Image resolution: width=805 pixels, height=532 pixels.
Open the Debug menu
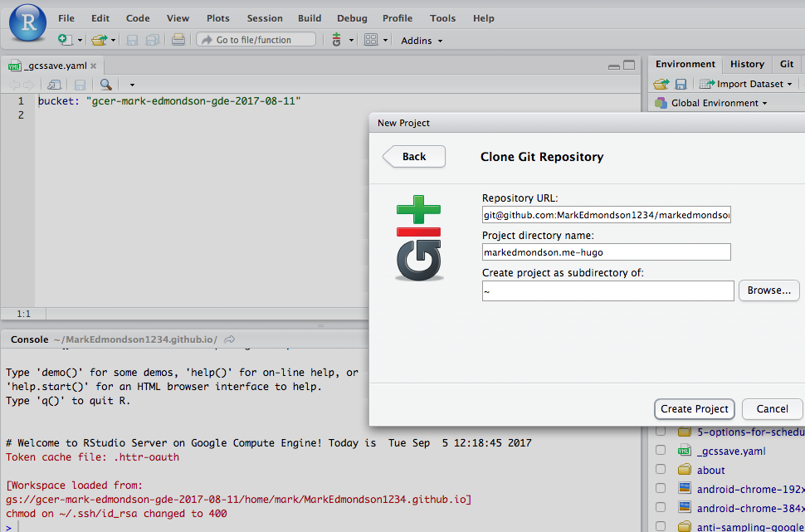tap(352, 18)
